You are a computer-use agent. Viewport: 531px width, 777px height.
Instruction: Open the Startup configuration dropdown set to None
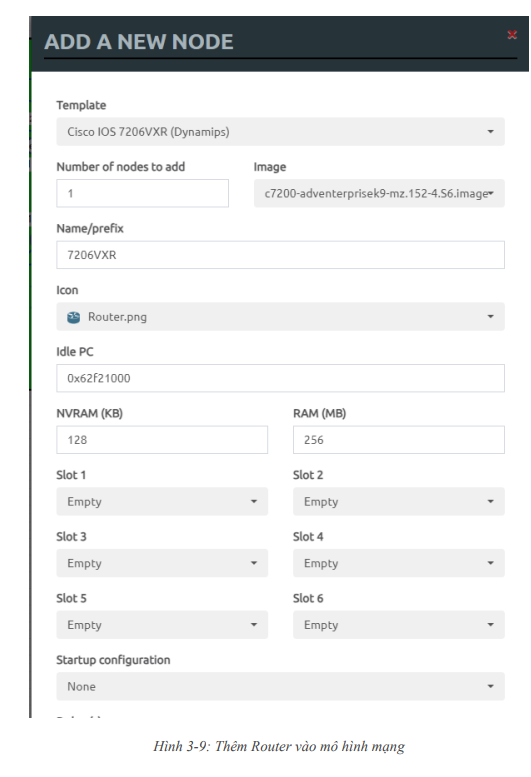tap(280, 686)
